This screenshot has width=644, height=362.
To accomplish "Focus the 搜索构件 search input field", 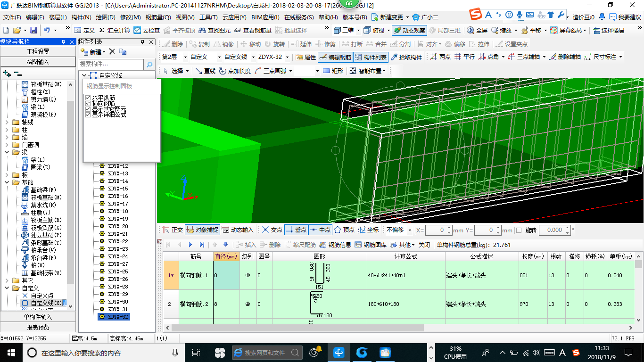I will click(111, 64).
